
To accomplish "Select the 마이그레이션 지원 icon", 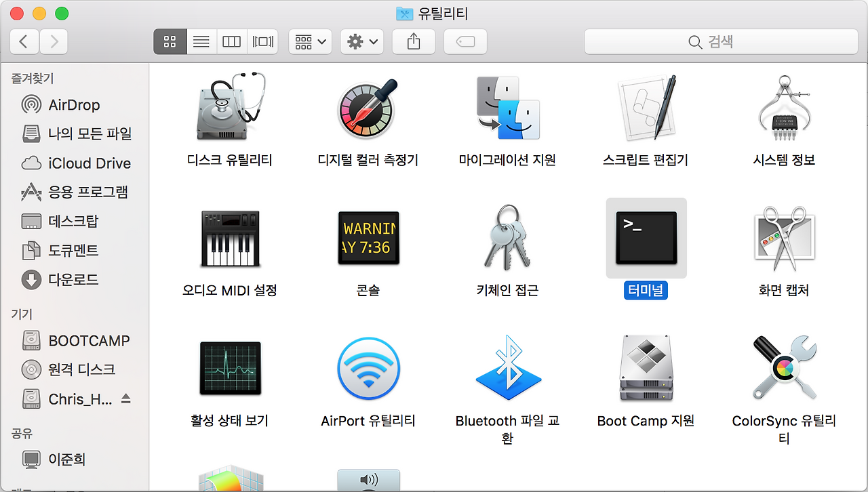I will [x=507, y=108].
